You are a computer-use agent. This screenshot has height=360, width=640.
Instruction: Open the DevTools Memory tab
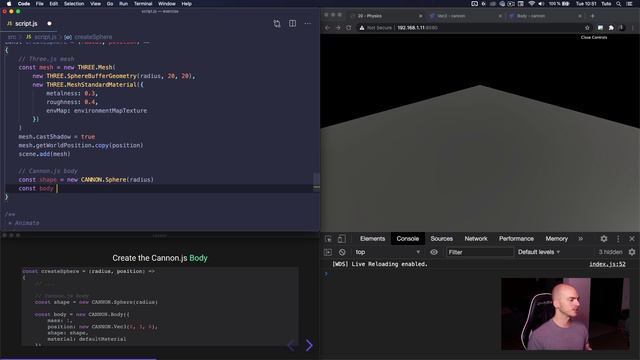[x=556, y=239]
